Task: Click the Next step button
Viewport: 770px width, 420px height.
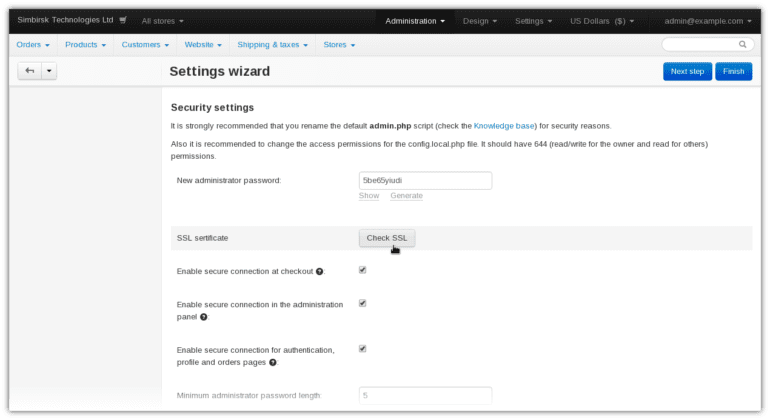Action: [687, 71]
